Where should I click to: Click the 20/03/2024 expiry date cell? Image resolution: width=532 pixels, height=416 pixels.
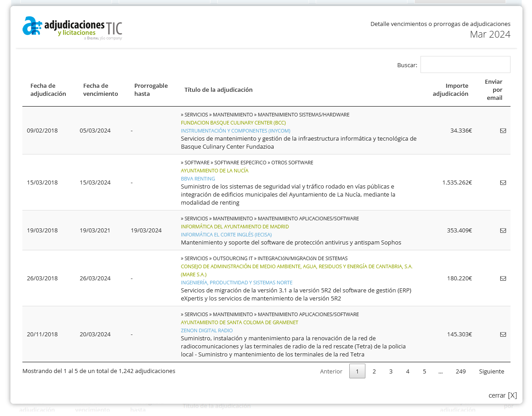pyautogui.click(x=95, y=334)
